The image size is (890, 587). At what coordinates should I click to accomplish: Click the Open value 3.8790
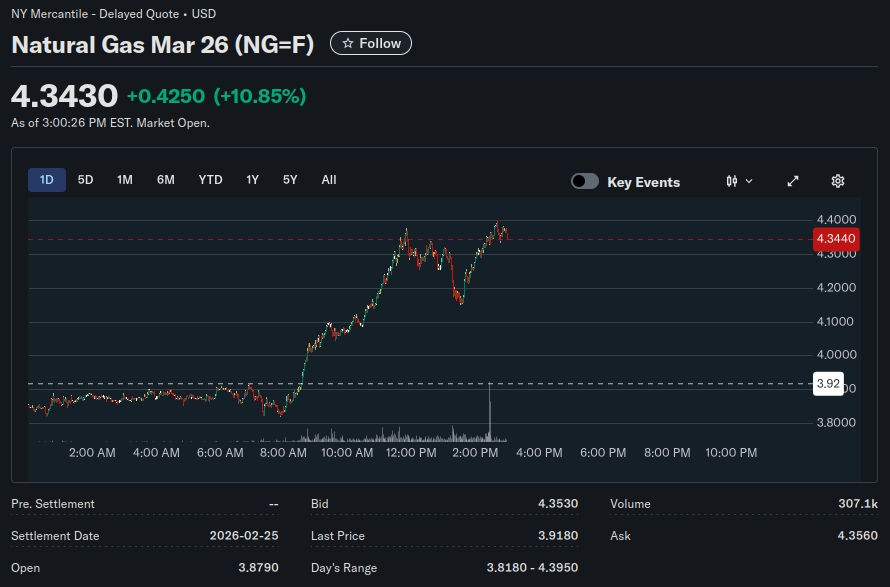click(x=258, y=568)
